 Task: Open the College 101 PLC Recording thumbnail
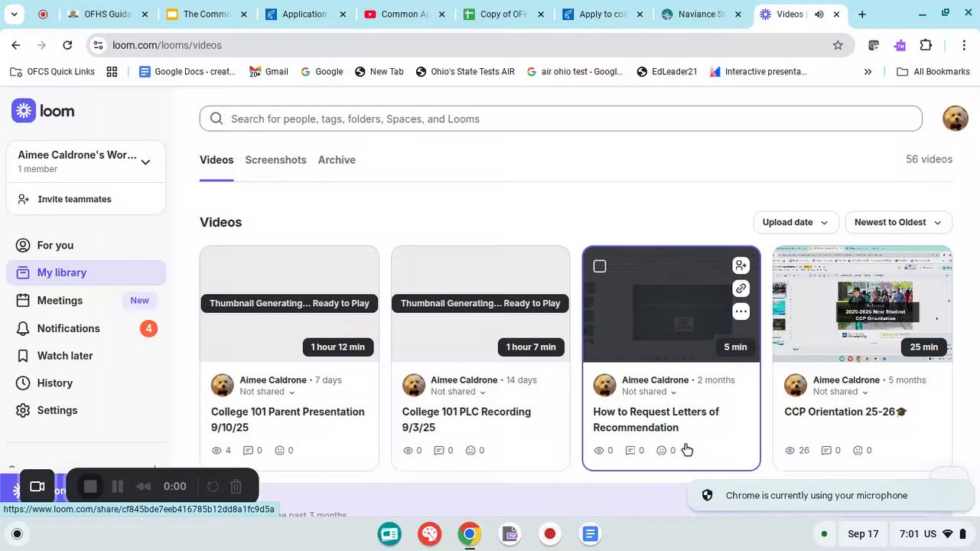tap(480, 304)
